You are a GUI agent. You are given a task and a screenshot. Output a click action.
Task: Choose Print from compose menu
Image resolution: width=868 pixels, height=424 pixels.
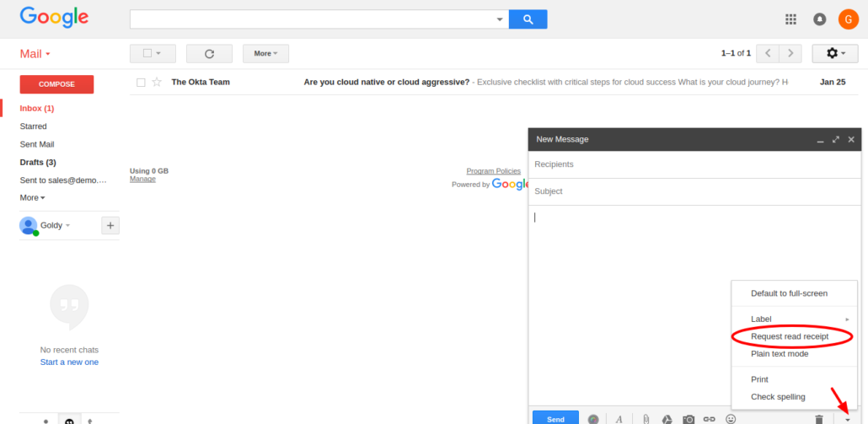pyautogui.click(x=795, y=379)
